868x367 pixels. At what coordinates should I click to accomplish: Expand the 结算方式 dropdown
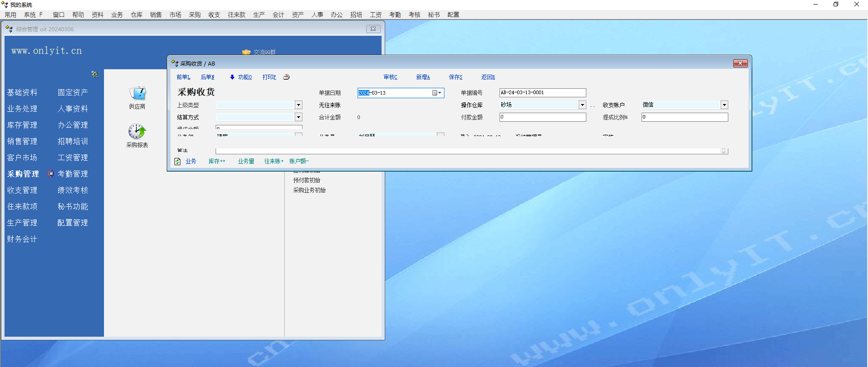(298, 117)
